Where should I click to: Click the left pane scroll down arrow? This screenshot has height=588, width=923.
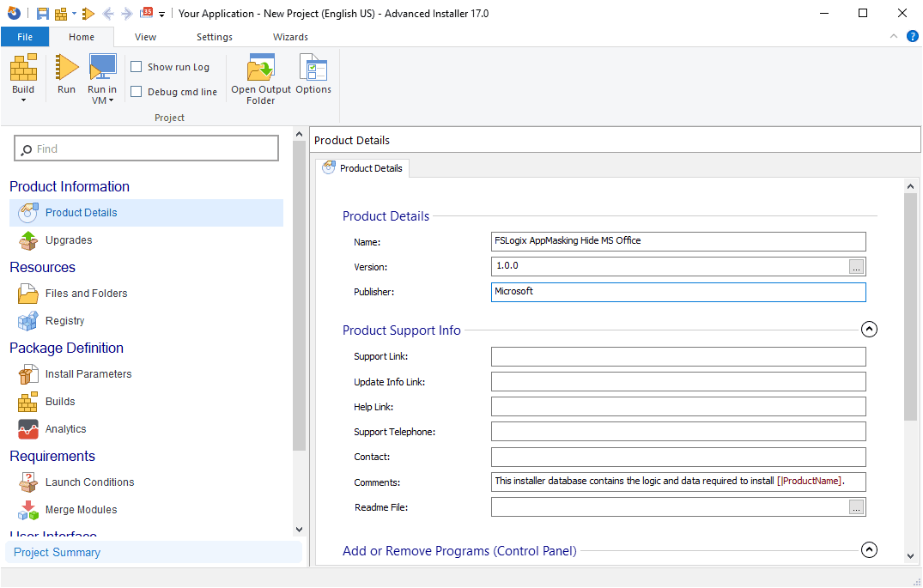299,529
